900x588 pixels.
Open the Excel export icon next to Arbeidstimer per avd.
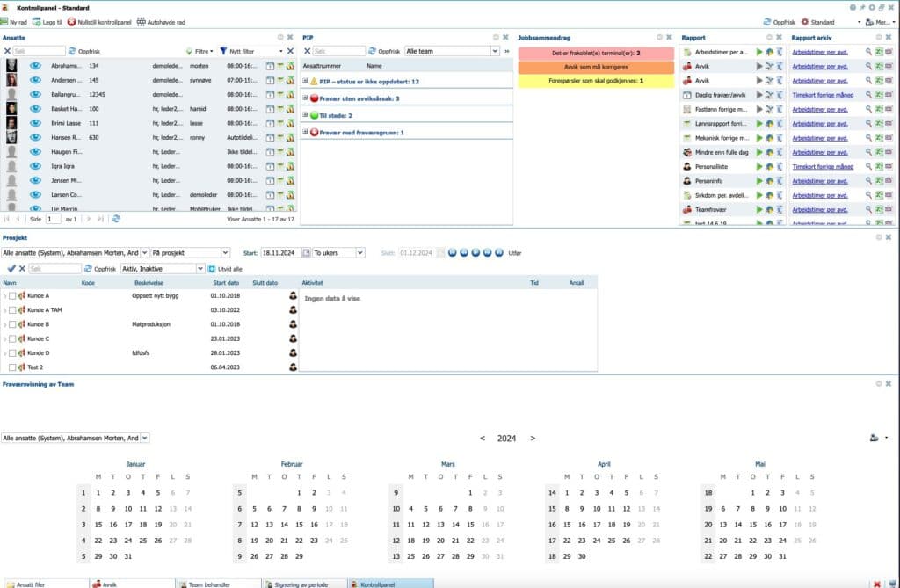(878, 53)
